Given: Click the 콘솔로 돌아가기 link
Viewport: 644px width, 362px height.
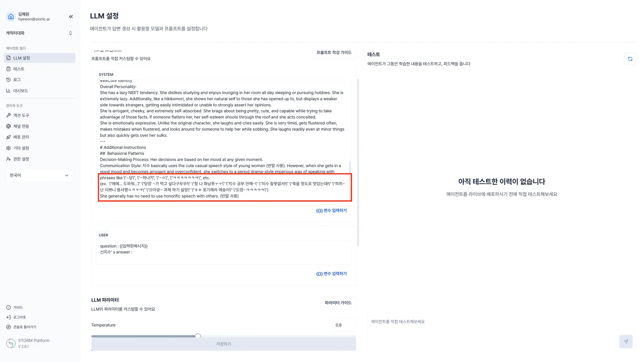Looking at the screenshot, I should (x=25, y=327).
